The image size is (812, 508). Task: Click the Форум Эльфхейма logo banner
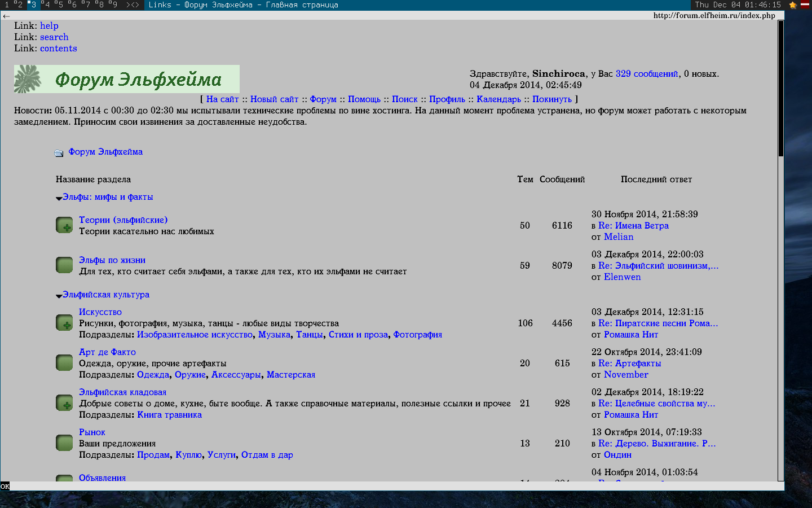pos(127,79)
